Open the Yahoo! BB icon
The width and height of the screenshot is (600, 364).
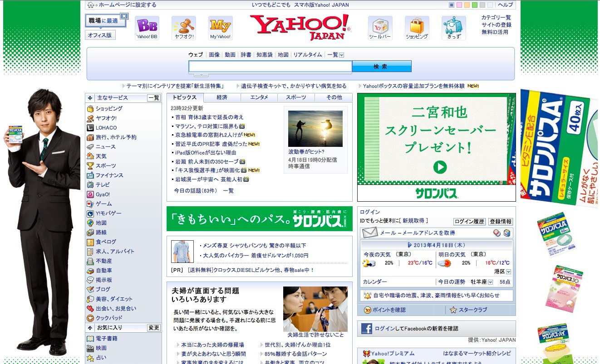[x=147, y=28]
